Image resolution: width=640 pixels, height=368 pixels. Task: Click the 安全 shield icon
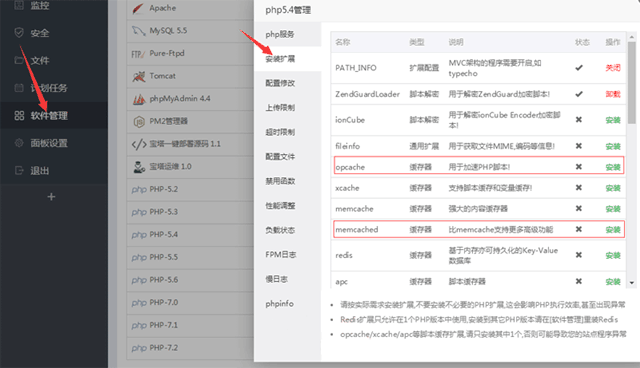pos(19,33)
